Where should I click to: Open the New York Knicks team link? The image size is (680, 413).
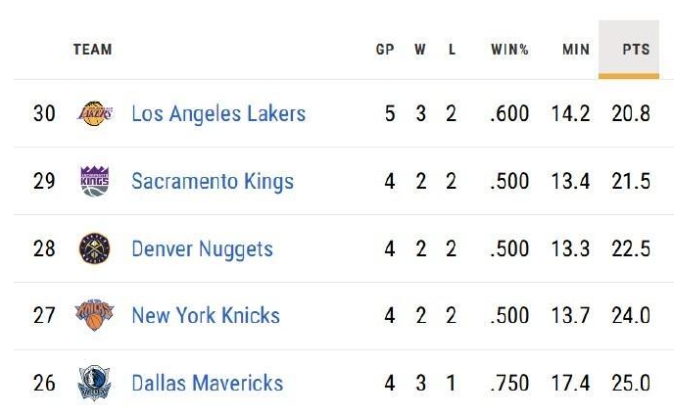click(x=205, y=316)
